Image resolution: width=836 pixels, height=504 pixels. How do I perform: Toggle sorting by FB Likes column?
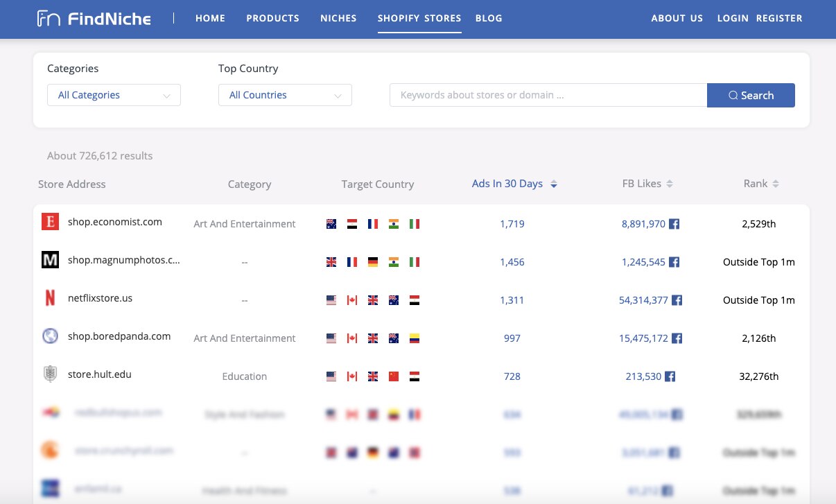pyautogui.click(x=647, y=184)
